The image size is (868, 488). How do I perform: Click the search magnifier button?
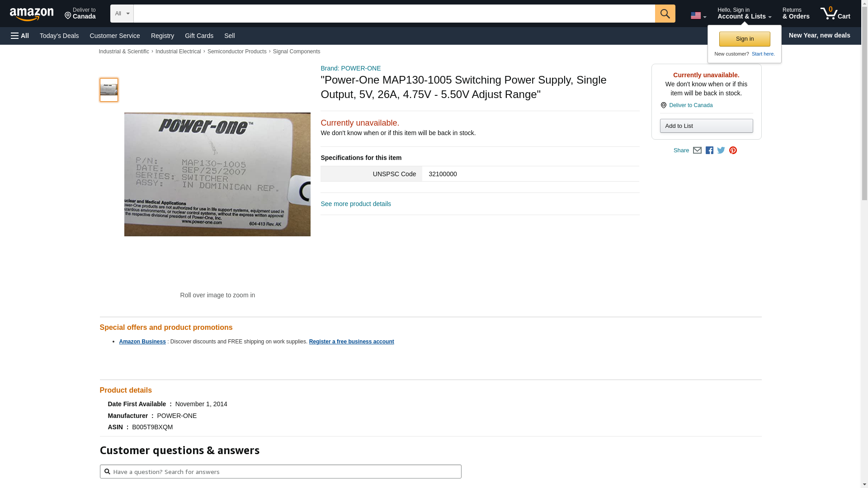click(665, 14)
